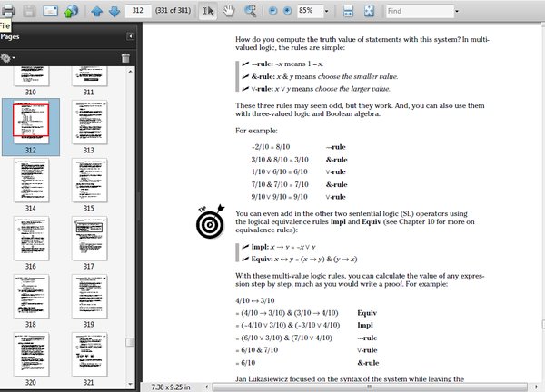Image resolution: width=545 pixels, height=392 pixels.
Task: Select page 317 thumbnail
Action: point(89,238)
